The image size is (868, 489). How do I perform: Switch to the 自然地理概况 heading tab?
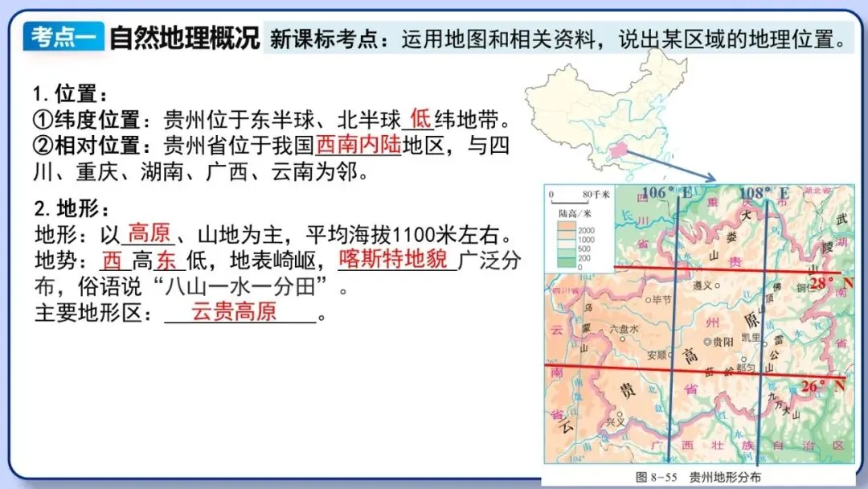186,34
